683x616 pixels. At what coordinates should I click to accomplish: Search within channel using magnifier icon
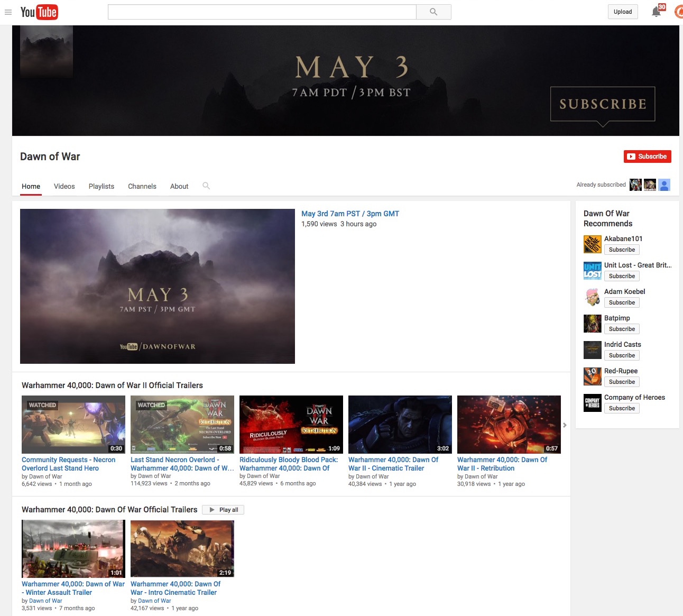(x=206, y=186)
